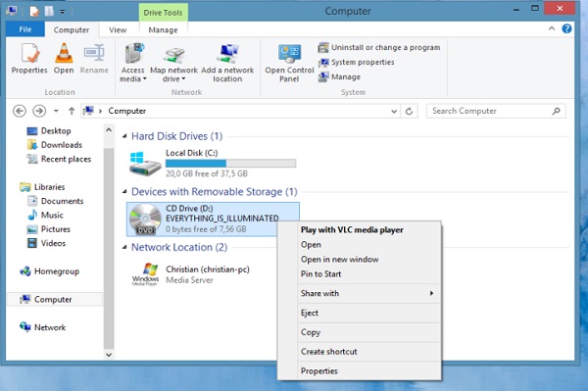The height and width of the screenshot is (391, 588).
Task: Click Uninstall or change a program
Action: pos(379,48)
